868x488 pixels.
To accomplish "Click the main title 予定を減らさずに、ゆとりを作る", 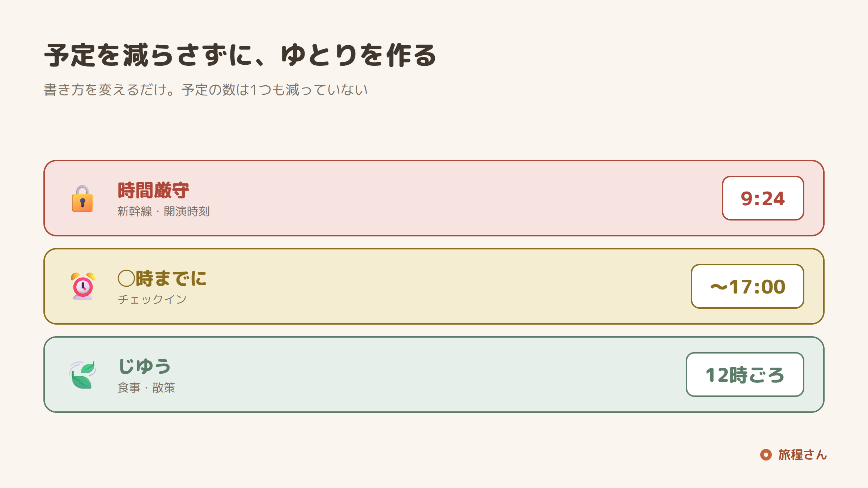I will (x=240, y=55).
